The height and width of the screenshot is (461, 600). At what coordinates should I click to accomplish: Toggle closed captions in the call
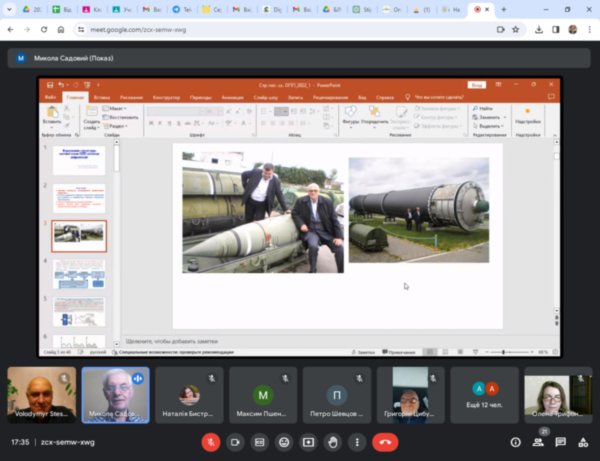[259, 441]
